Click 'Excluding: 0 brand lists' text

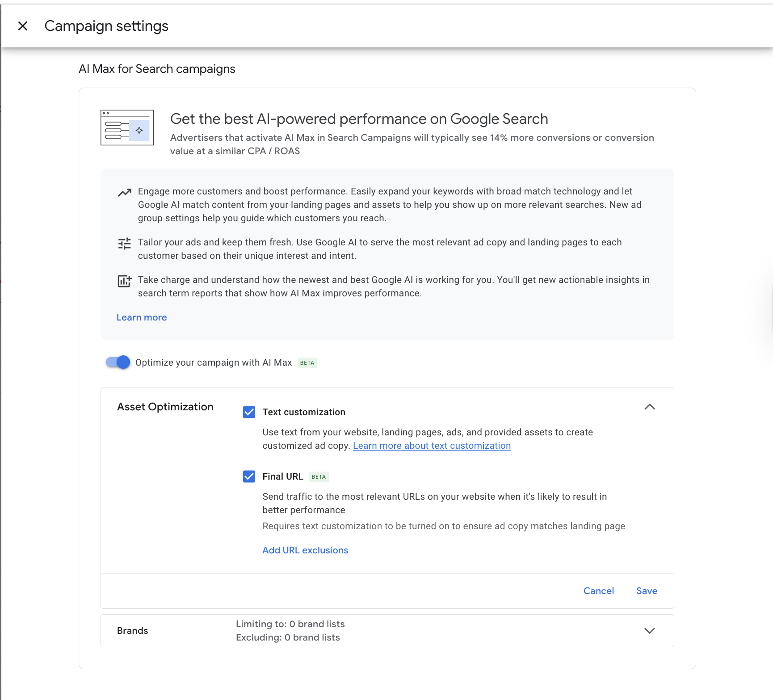(x=288, y=637)
